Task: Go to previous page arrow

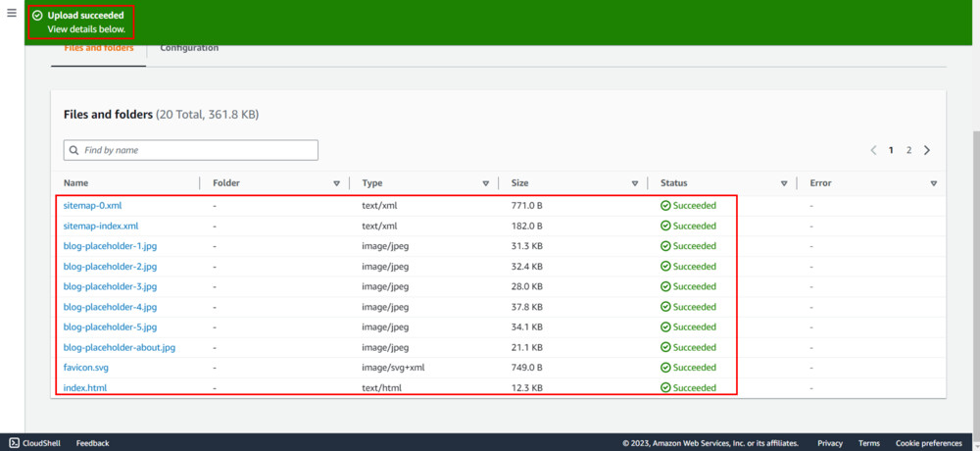Action: (873, 150)
